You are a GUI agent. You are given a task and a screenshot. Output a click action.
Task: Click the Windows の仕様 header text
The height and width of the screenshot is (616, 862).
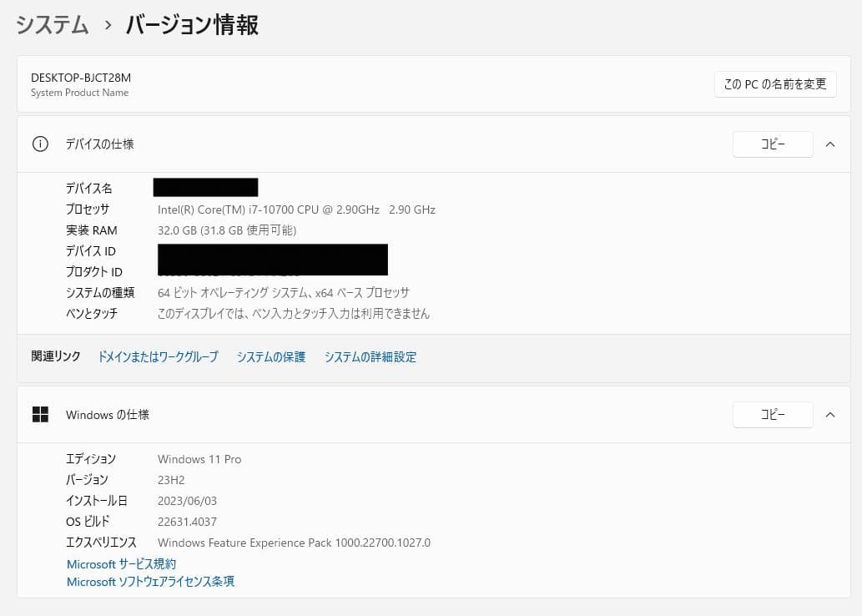(x=108, y=415)
